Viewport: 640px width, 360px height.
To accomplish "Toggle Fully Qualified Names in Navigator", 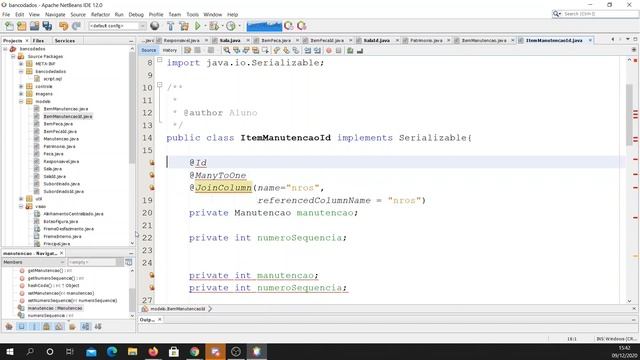I will coord(72,327).
